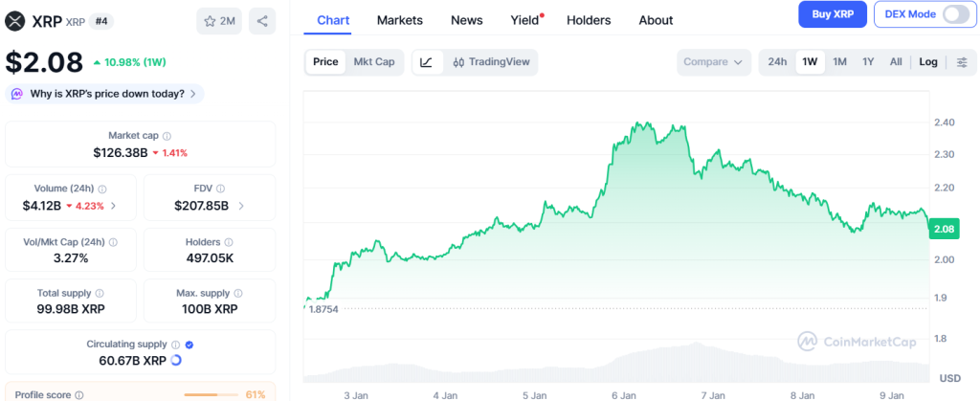
Task: Open the Holders tab
Action: point(589,20)
